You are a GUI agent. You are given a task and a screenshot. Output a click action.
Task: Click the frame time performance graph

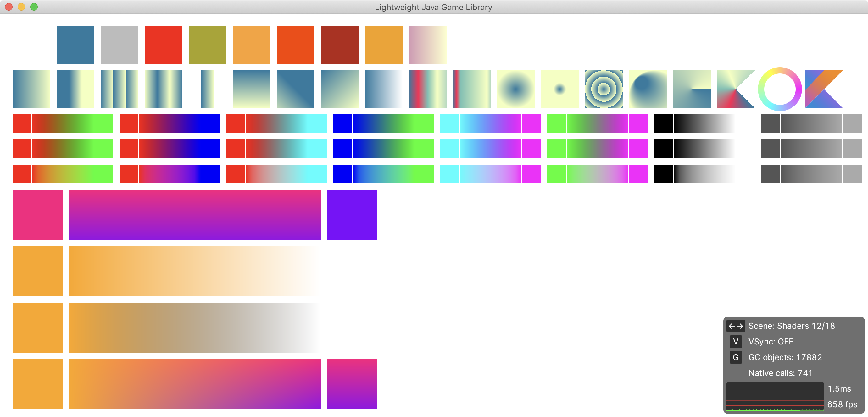point(775,396)
